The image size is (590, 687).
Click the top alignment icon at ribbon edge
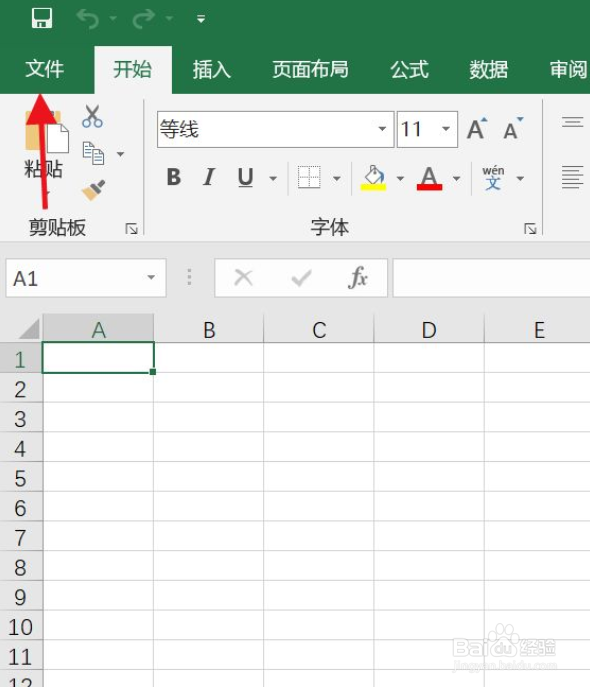(573, 122)
